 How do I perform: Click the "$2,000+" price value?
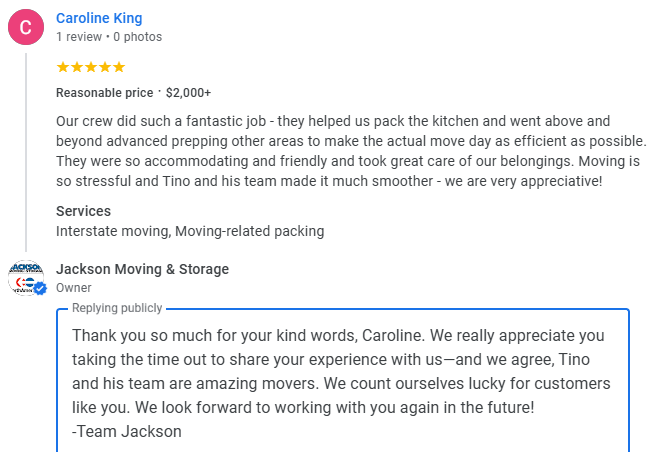(x=188, y=93)
